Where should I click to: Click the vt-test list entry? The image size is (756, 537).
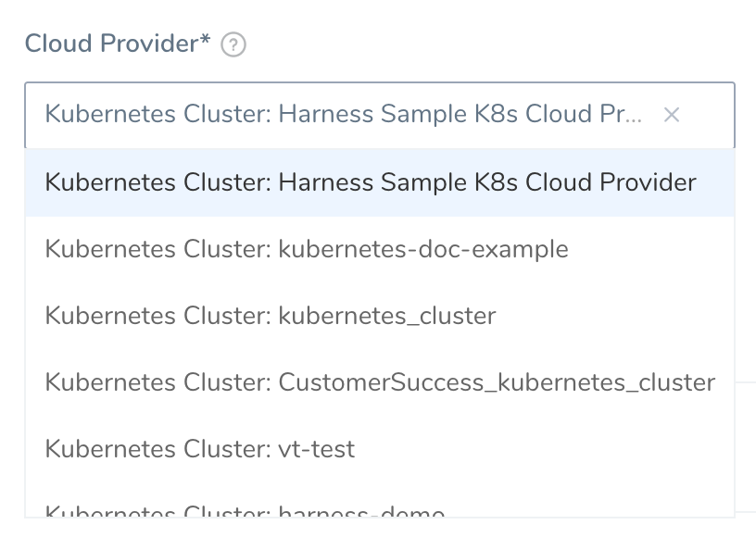(x=380, y=449)
